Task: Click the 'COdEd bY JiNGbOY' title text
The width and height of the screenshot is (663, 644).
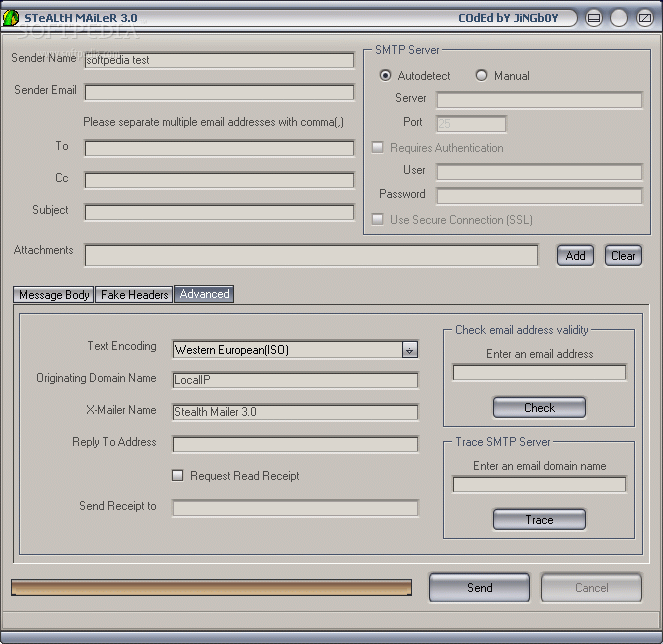Action: click(x=508, y=18)
